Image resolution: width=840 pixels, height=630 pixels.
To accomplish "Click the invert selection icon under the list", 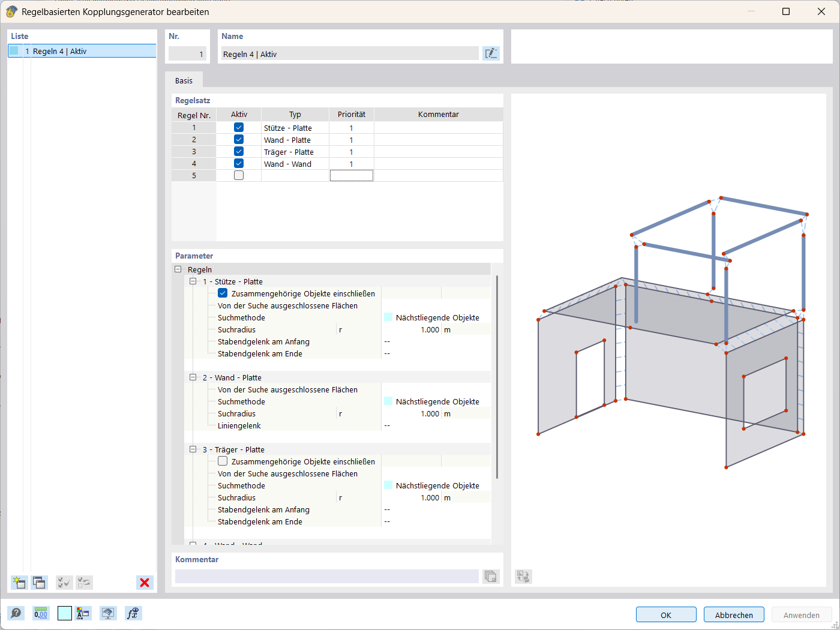I will (85, 583).
